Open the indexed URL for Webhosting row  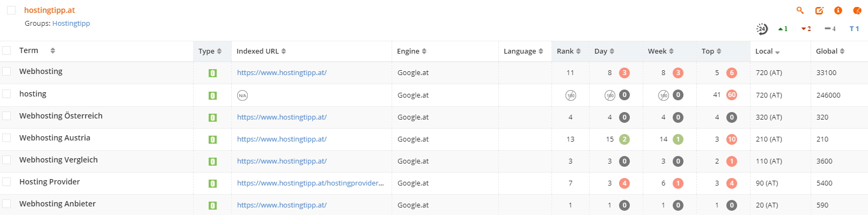pos(282,73)
